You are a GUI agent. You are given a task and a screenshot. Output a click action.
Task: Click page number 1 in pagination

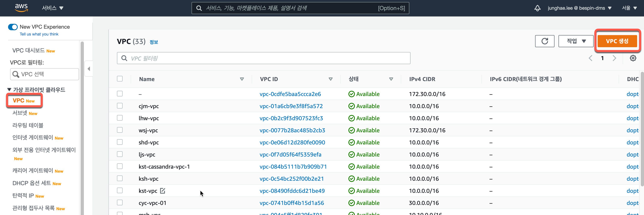coord(602,58)
